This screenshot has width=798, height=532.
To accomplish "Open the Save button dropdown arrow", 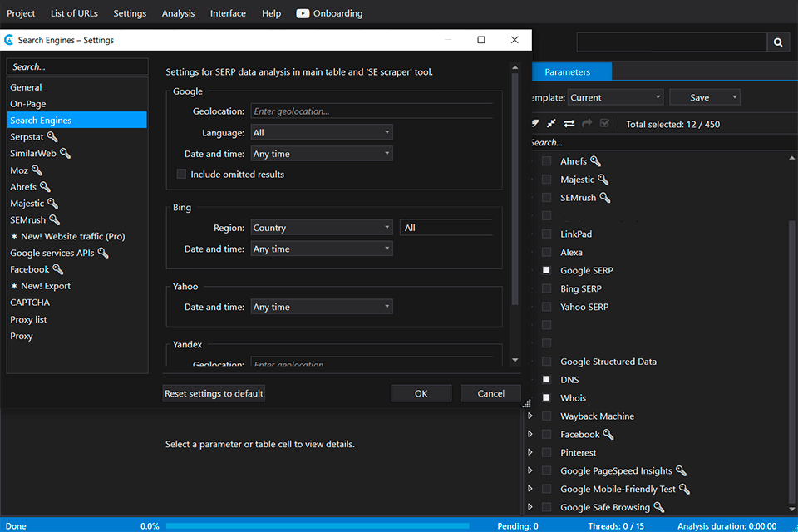I will (x=734, y=97).
